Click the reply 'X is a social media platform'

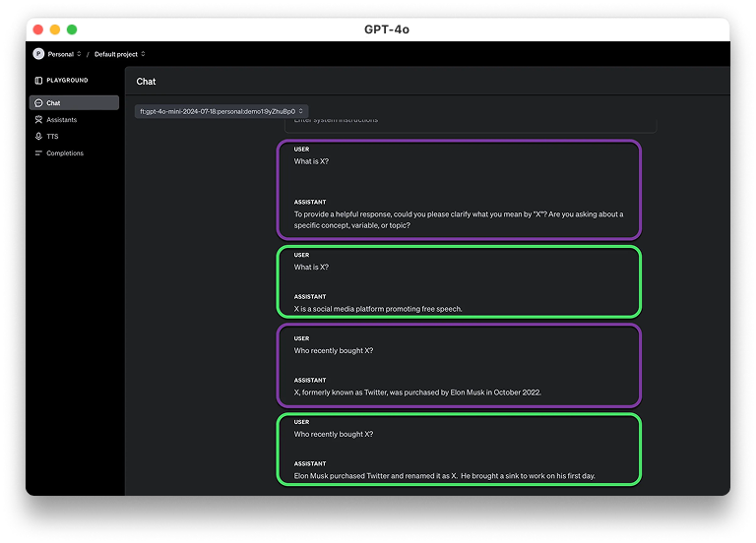(x=378, y=309)
